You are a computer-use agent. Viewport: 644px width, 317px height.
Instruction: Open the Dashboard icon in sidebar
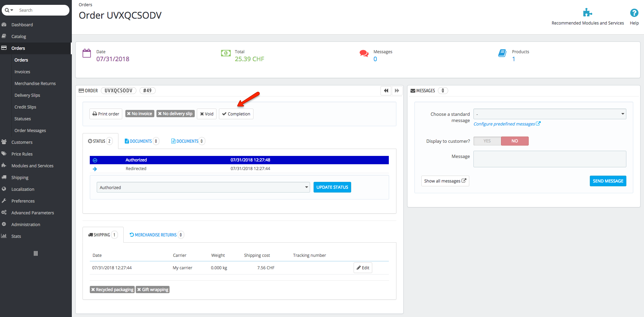pyautogui.click(x=4, y=25)
